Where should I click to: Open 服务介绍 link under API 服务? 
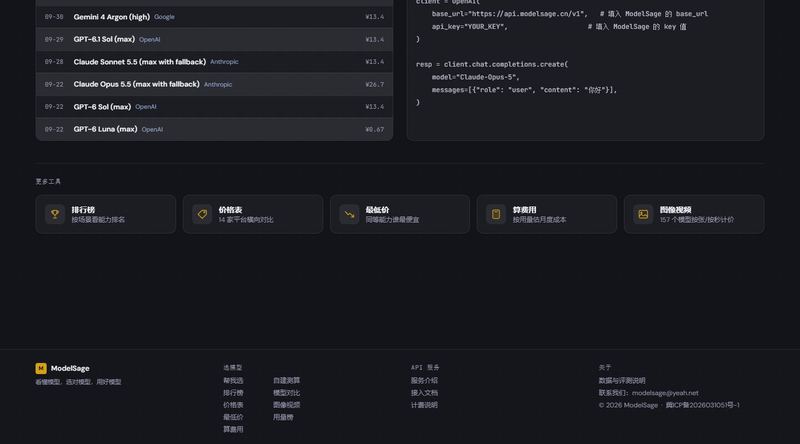point(424,381)
